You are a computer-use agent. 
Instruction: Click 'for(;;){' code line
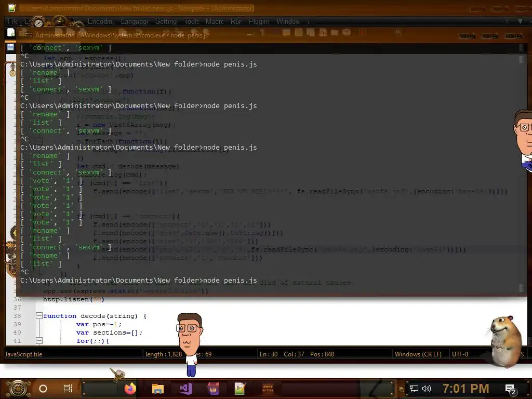92,341
